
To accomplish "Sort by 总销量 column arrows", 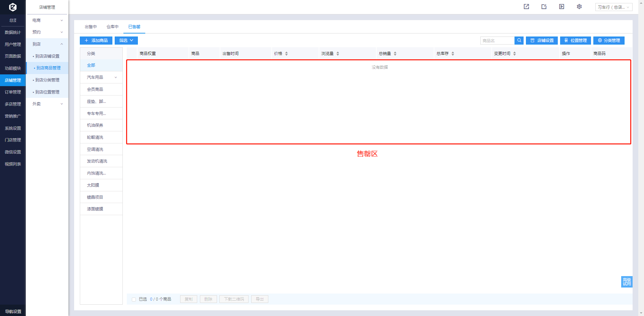I will [395, 54].
